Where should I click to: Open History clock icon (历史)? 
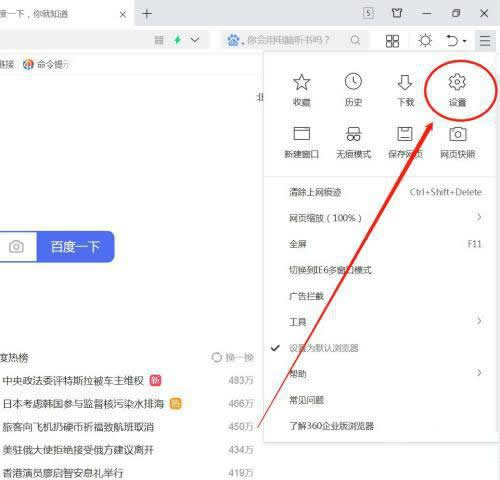353,90
